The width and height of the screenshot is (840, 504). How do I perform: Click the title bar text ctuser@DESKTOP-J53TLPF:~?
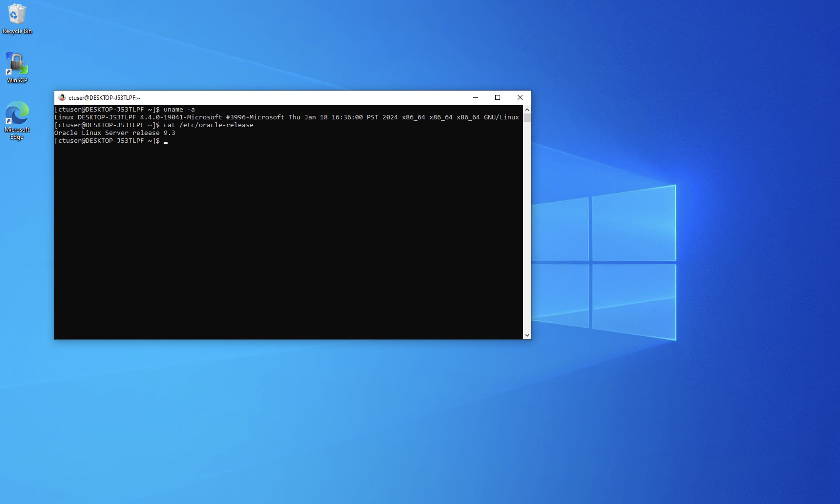[104, 98]
